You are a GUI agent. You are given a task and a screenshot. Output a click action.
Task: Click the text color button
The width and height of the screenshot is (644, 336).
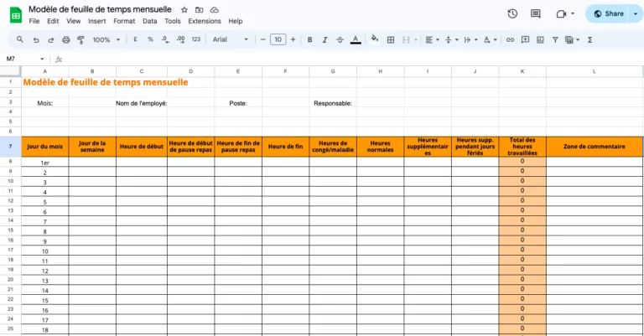356,39
